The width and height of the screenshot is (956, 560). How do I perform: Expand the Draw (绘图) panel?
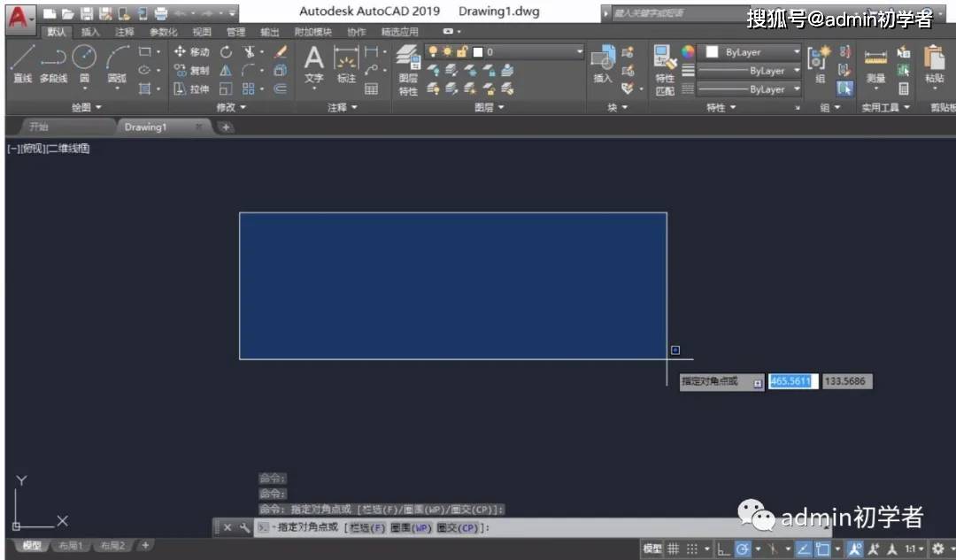pyautogui.click(x=86, y=107)
